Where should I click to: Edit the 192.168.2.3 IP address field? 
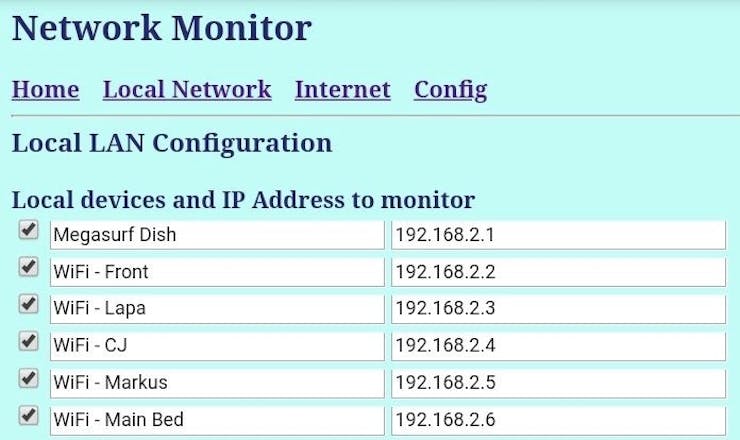(x=558, y=309)
